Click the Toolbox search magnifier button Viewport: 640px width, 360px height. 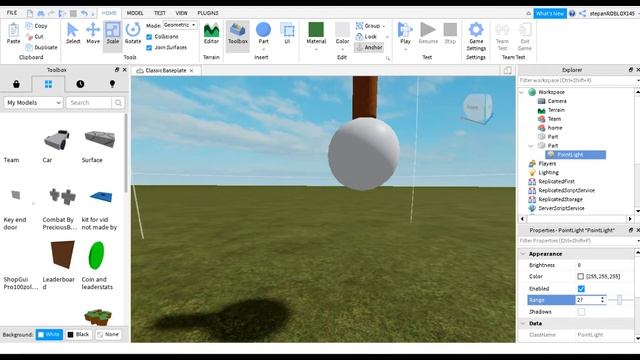point(118,103)
